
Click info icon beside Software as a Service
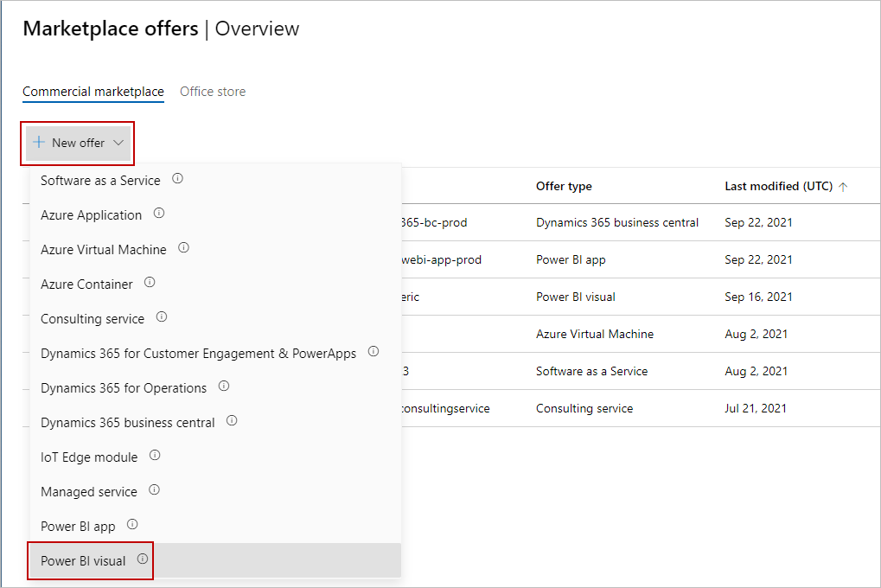[177, 179]
